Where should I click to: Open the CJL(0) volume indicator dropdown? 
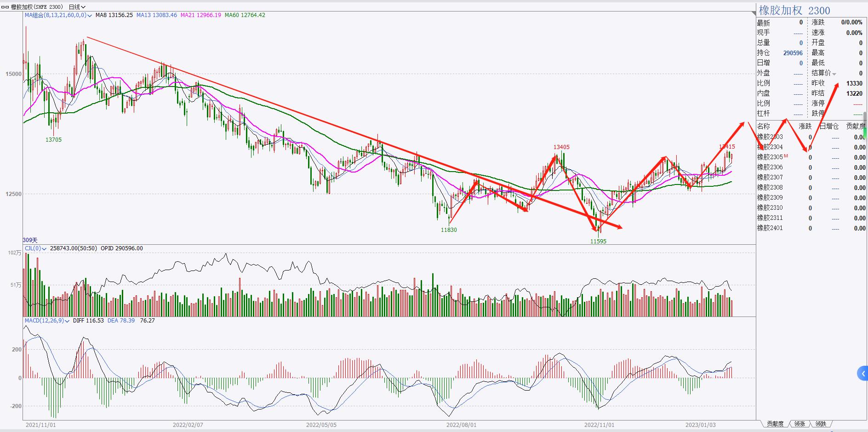point(44,248)
